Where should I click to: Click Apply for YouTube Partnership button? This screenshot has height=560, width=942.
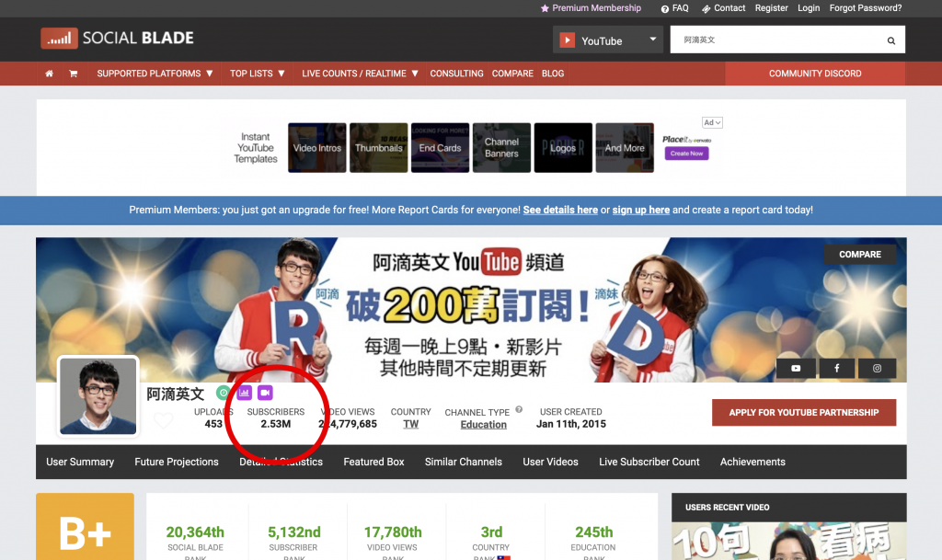804,412
